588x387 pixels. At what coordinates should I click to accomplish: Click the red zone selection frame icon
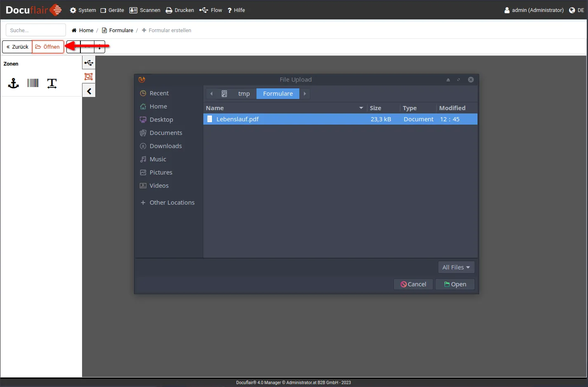coord(89,77)
